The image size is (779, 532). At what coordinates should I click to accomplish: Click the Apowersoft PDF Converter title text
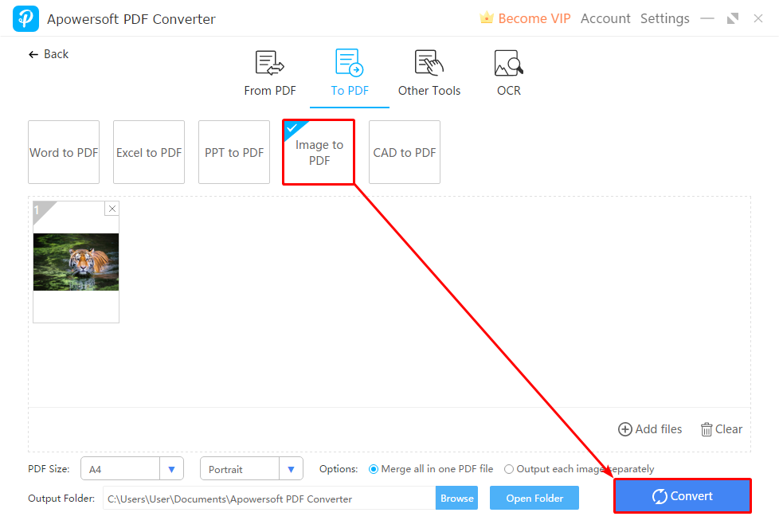(131, 19)
